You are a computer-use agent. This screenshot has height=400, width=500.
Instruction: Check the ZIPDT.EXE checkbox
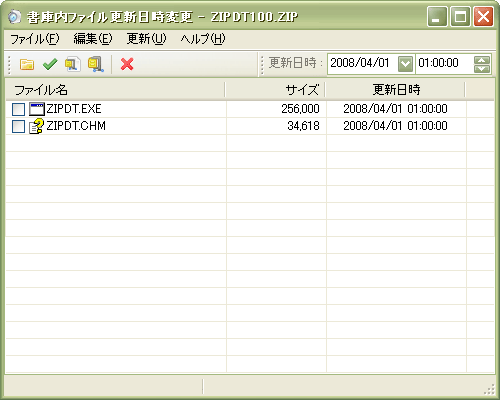(x=18, y=109)
